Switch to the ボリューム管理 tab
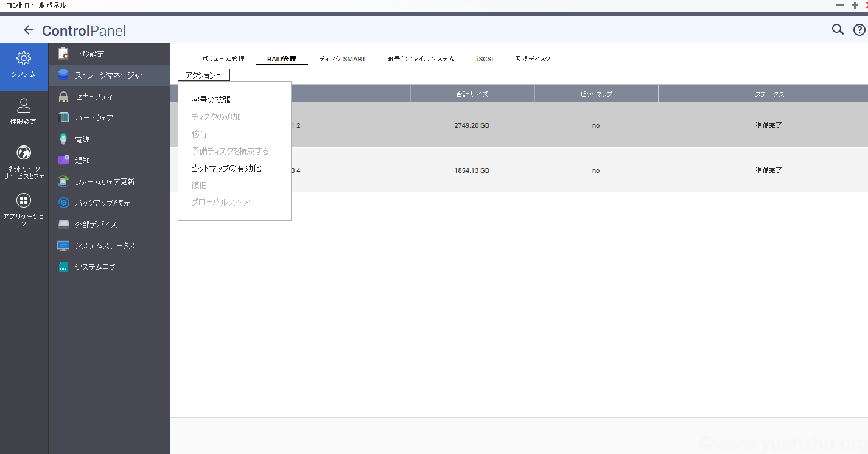The width and height of the screenshot is (868, 454). tap(223, 59)
